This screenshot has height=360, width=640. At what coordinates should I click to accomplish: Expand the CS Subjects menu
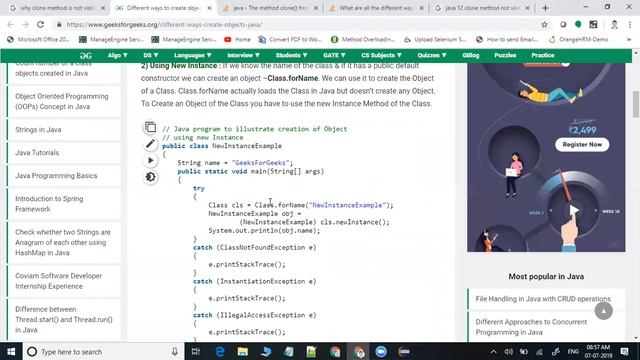click(381, 56)
